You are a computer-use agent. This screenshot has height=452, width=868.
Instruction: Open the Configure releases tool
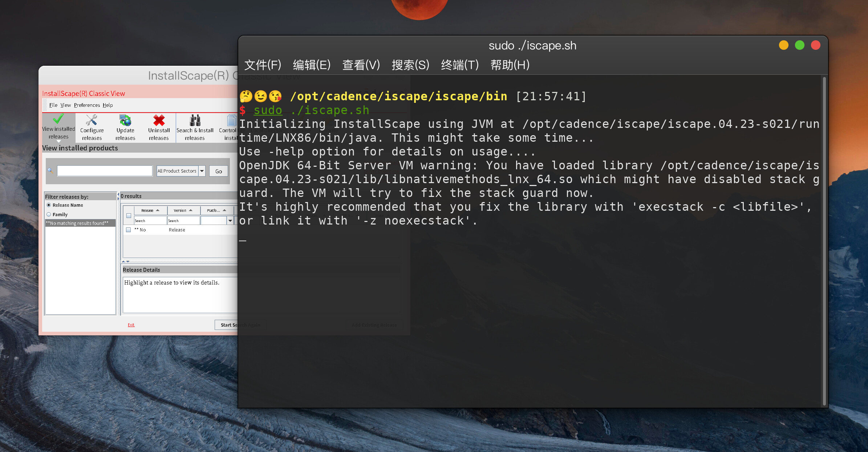click(92, 127)
